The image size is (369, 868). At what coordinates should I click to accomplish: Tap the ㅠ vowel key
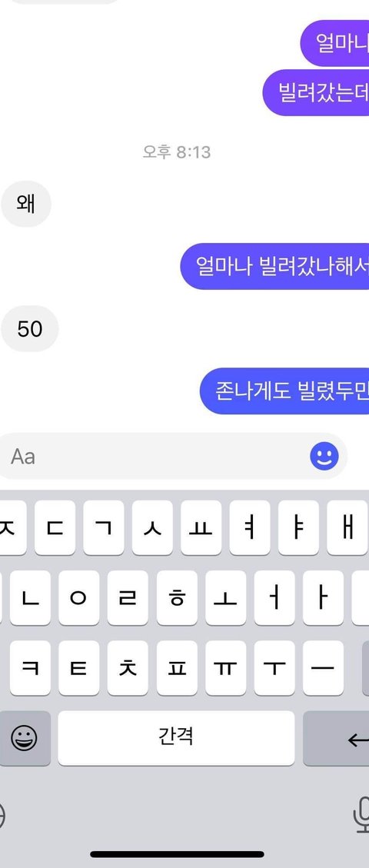pyautogui.click(x=226, y=668)
